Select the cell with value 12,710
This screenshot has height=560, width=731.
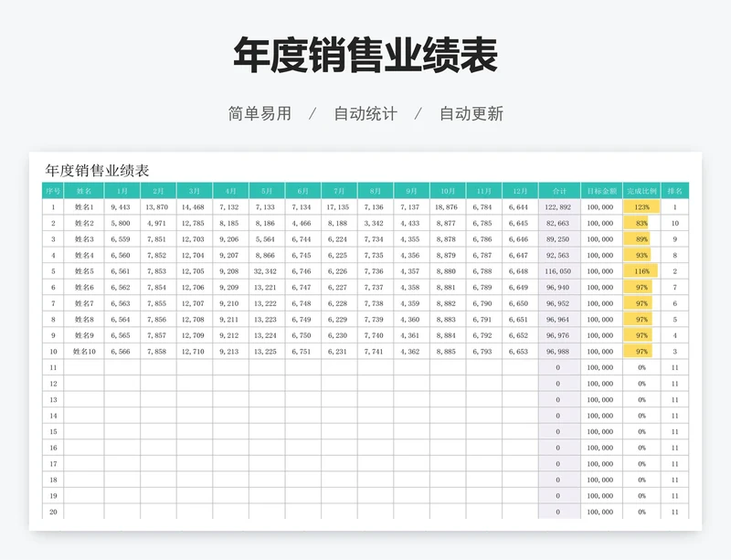click(x=193, y=351)
